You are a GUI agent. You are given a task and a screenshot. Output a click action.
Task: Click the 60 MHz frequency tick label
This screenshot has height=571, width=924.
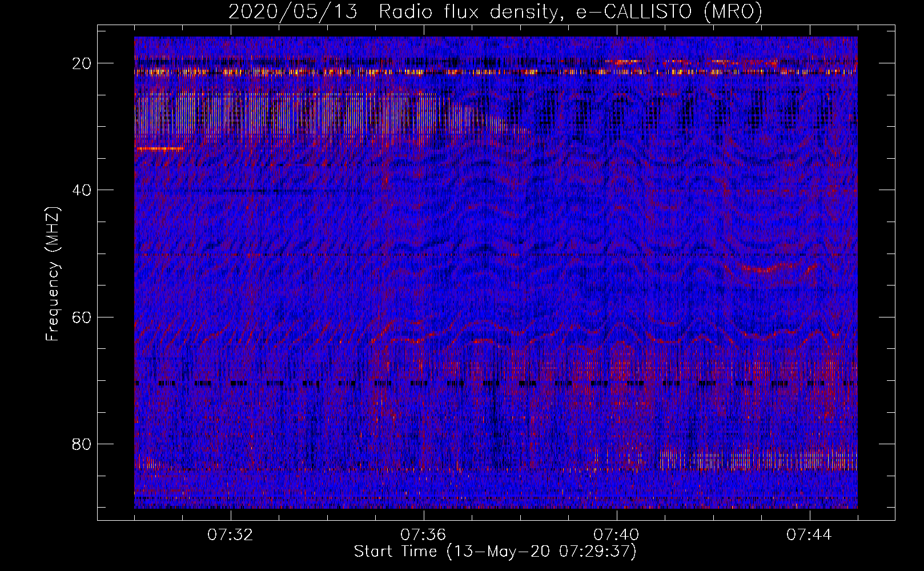click(82, 317)
